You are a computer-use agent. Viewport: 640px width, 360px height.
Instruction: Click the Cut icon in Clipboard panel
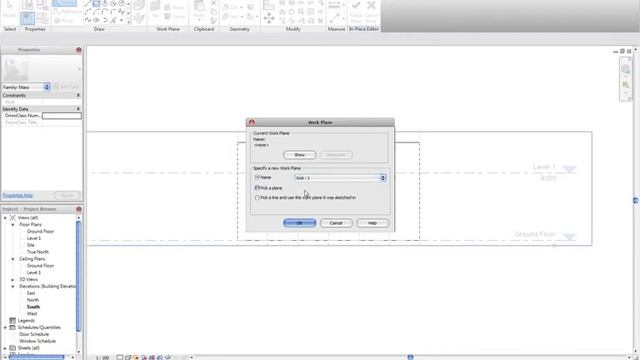tap(214, 3)
